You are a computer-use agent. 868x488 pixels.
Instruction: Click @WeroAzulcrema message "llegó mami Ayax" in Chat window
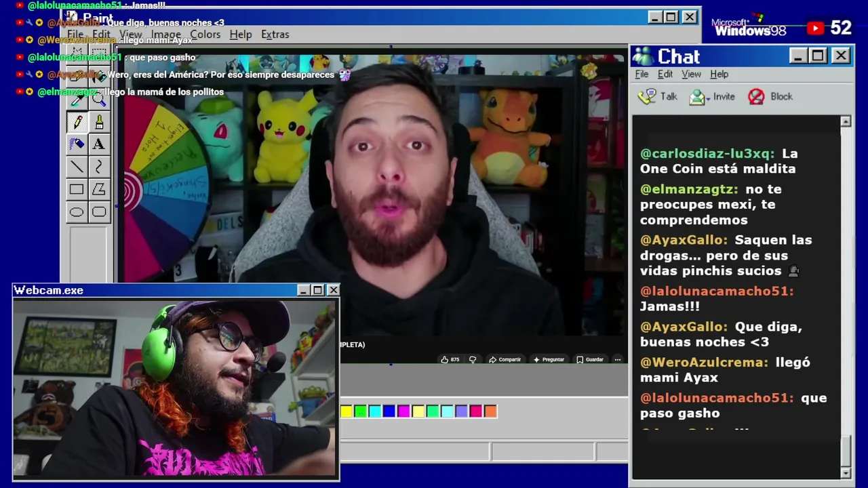tap(725, 370)
